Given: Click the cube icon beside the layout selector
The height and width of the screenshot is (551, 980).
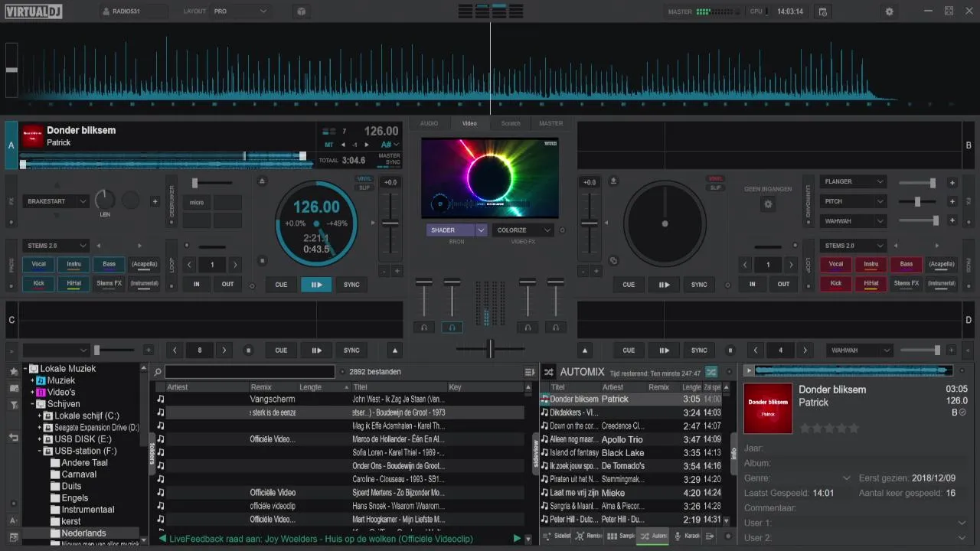Looking at the screenshot, I should 302,11.
